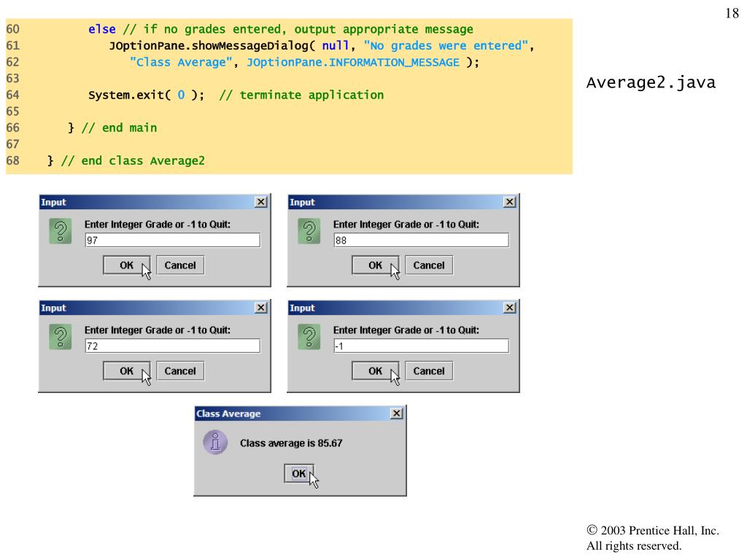Click Cancel in the dialog with grade 88
The image size is (747, 560).
(429, 265)
